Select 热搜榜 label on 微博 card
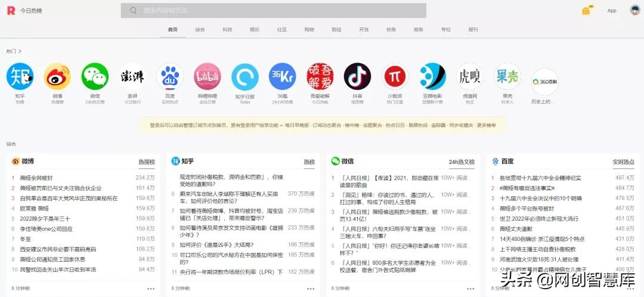 147,162
